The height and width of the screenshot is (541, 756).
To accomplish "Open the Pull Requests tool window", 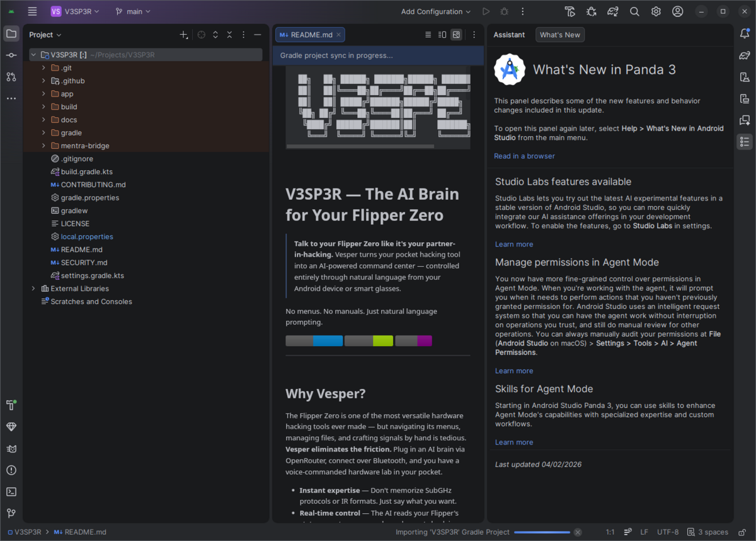I will pos(11,77).
